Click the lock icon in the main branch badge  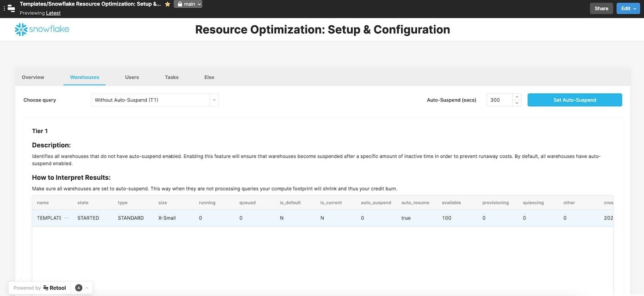click(x=180, y=4)
